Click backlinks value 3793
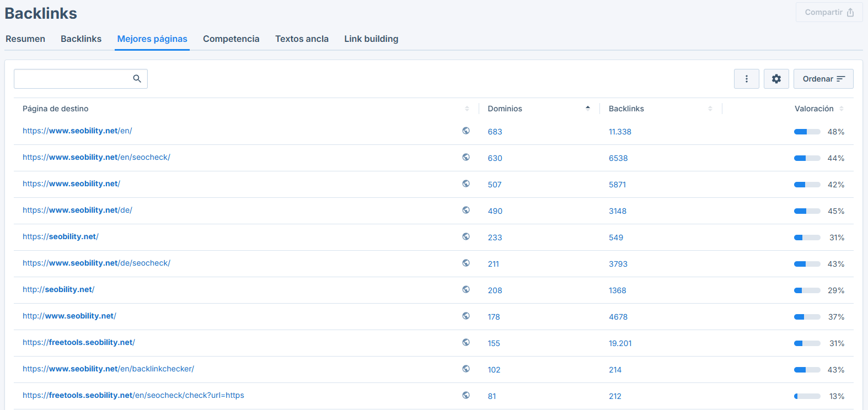Image resolution: width=868 pixels, height=410 pixels. pos(618,264)
